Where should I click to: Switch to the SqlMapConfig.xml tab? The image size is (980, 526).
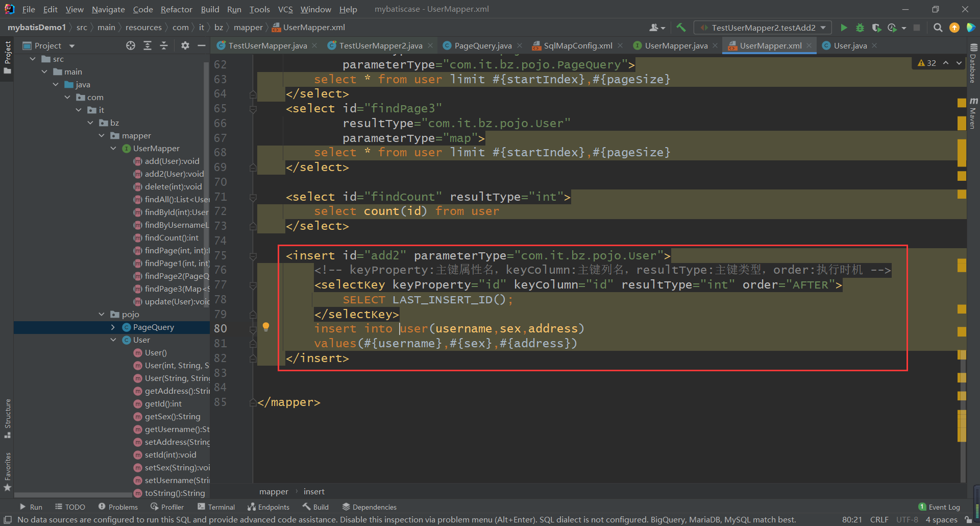[577, 46]
